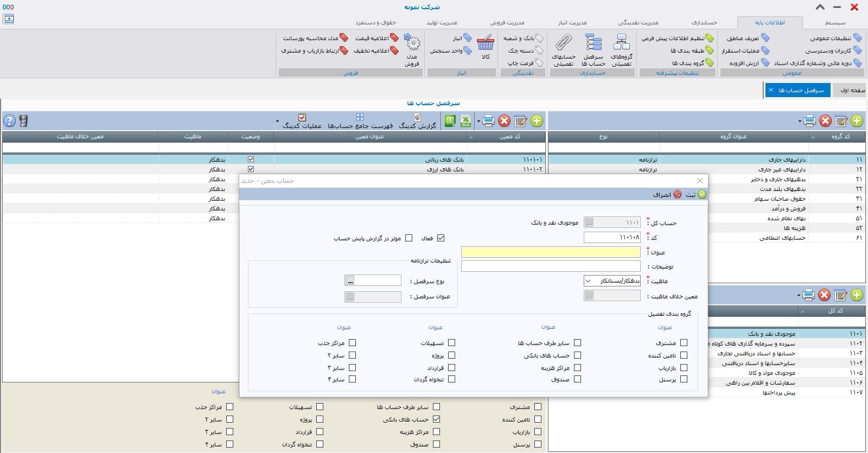Close the سرفصل حساب ها tab with its X

click(x=770, y=90)
